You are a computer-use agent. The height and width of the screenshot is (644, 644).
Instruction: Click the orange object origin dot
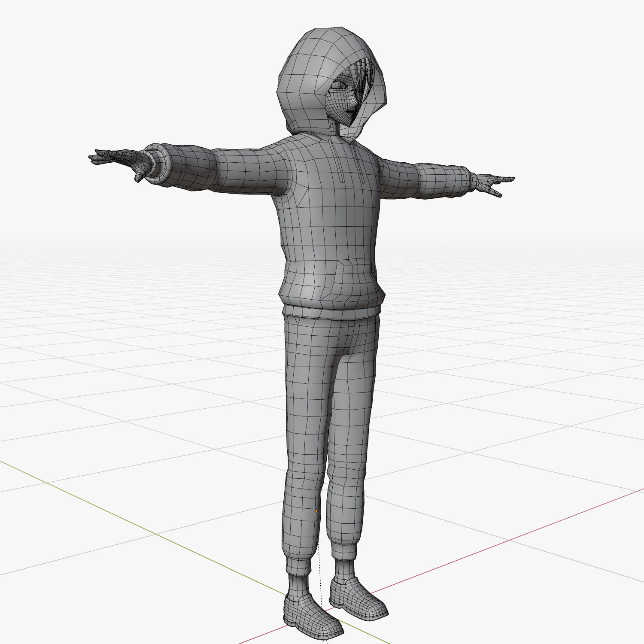coord(316,511)
